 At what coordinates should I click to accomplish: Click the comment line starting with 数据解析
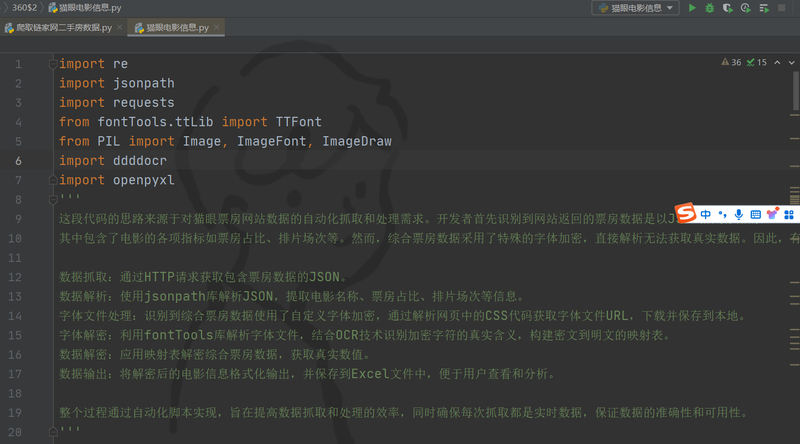tap(291, 297)
